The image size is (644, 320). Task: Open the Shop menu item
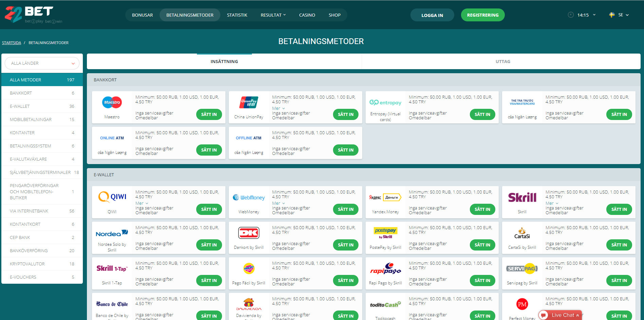tap(334, 15)
